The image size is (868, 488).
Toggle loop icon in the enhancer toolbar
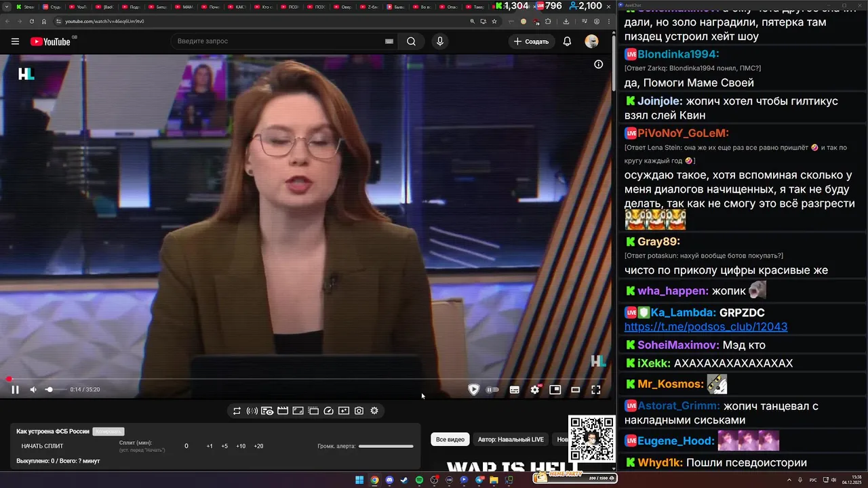click(x=237, y=411)
